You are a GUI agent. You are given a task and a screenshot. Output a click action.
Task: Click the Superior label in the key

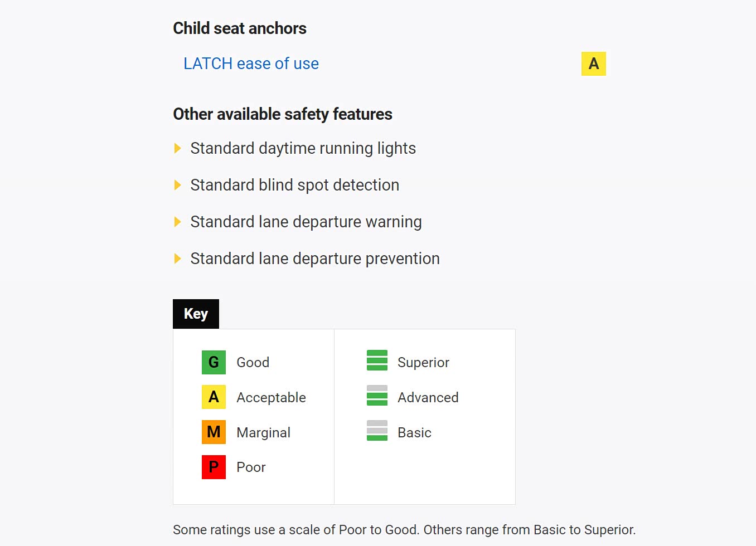click(x=423, y=363)
